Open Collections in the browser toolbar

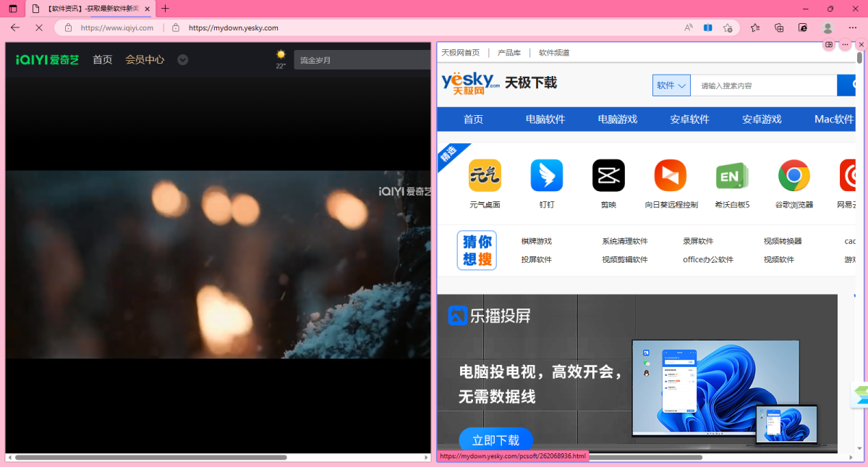(x=754, y=28)
